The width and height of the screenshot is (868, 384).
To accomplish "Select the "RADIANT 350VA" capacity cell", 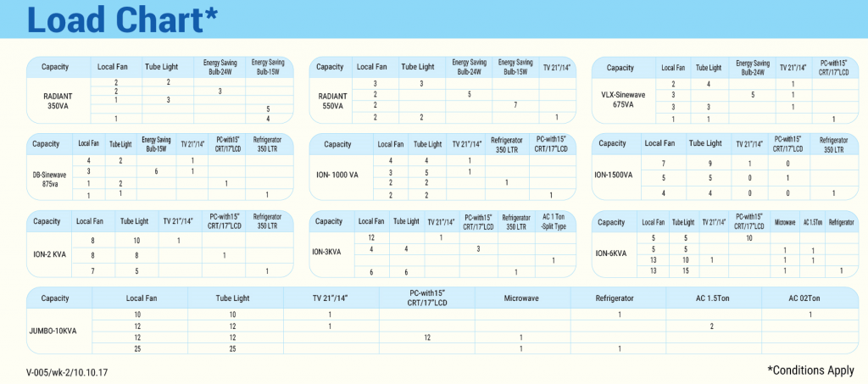I will [58, 100].
